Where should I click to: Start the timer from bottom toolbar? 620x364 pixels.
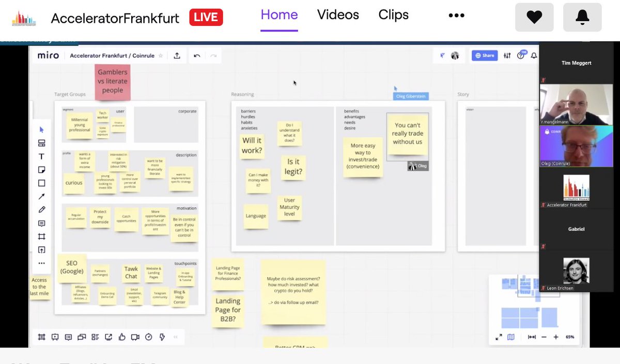[x=148, y=337]
